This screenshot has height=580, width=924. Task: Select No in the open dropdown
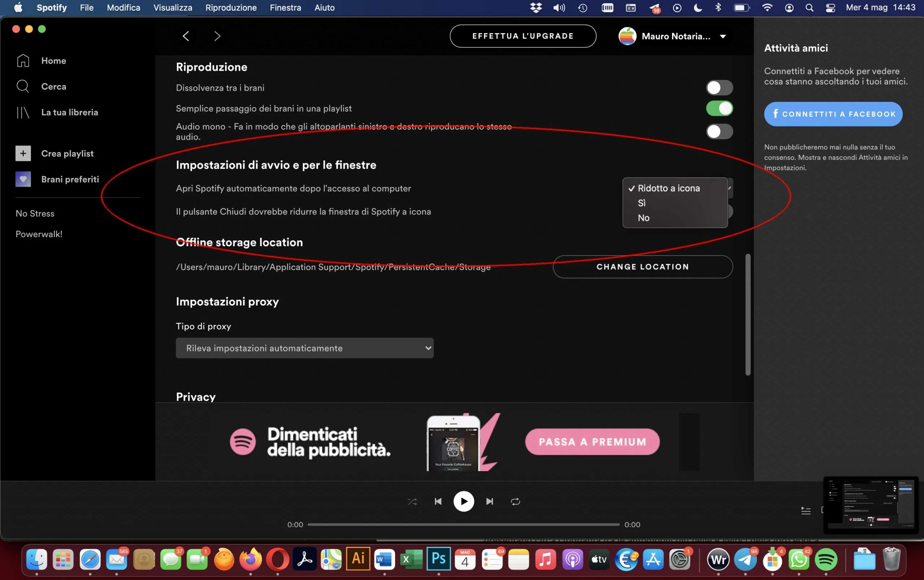click(644, 218)
